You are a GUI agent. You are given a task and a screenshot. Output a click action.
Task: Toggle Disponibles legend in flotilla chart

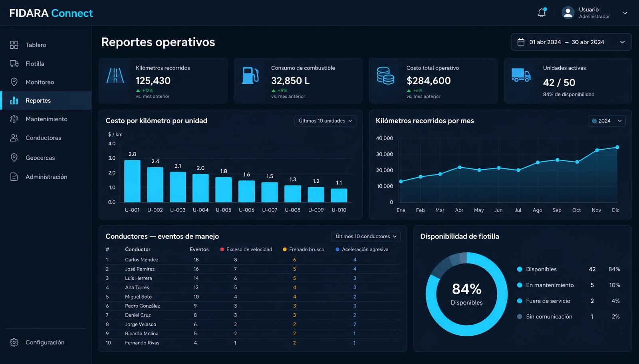point(537,269)
